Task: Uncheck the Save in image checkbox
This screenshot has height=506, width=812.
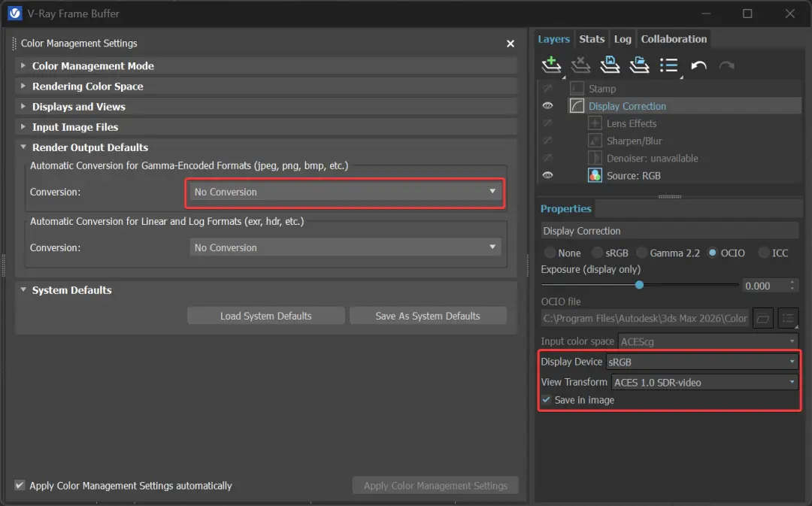Action: (x=547, y=400)
